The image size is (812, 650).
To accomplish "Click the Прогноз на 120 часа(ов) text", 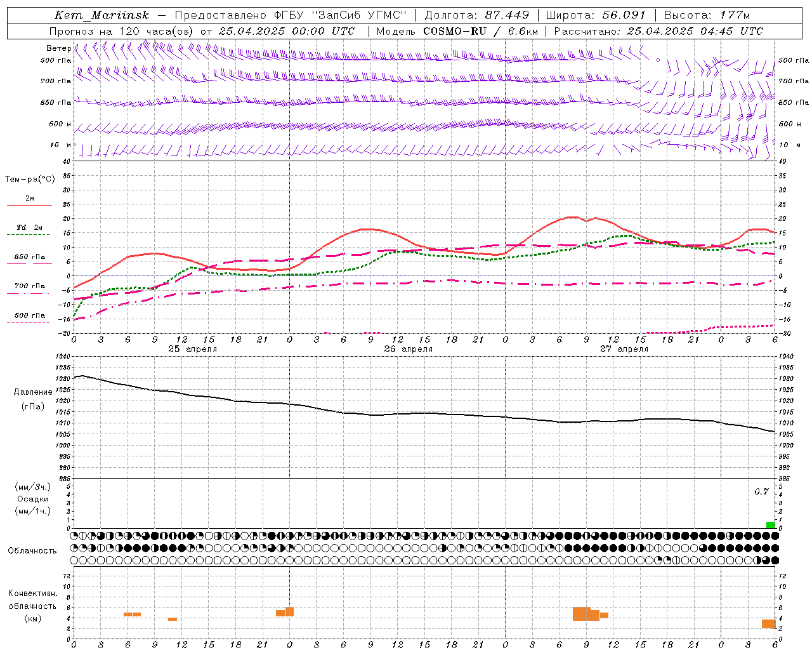I will tap(122, 31).
